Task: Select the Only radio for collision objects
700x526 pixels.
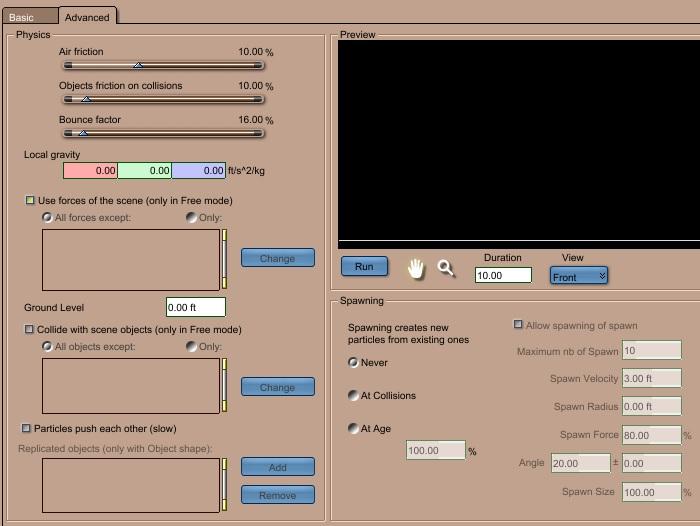Action: point(191,346)
